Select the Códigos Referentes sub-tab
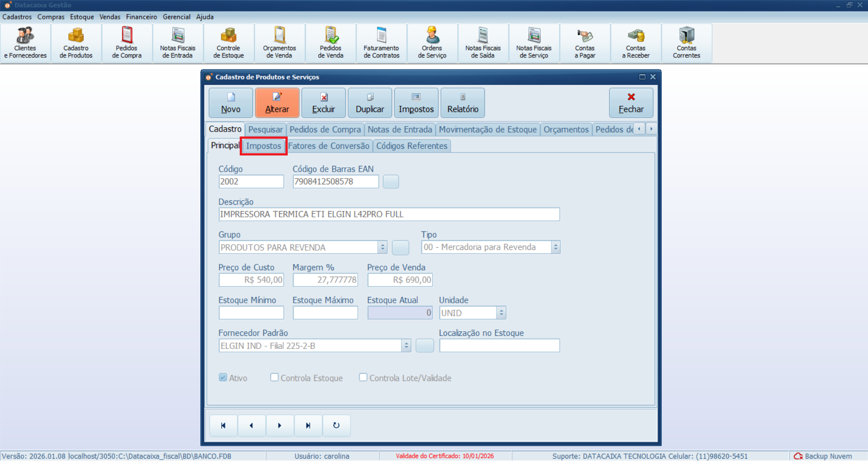The width and height of the screenshot is (868, 461). click(x=412, y=146)
